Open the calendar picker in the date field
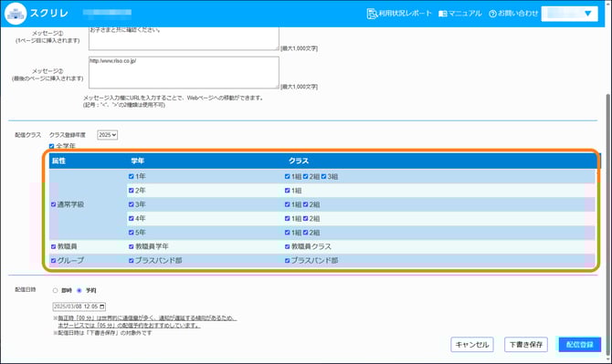The image size is (612, 364). 102,307
